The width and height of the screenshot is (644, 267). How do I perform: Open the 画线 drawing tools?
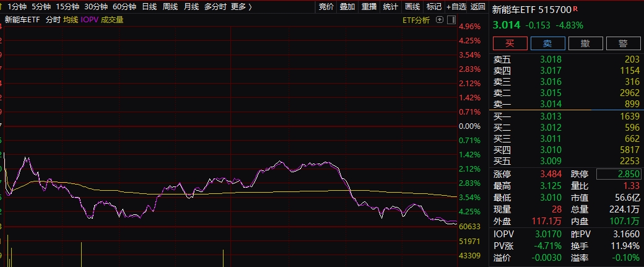click(x=412, y=7)
